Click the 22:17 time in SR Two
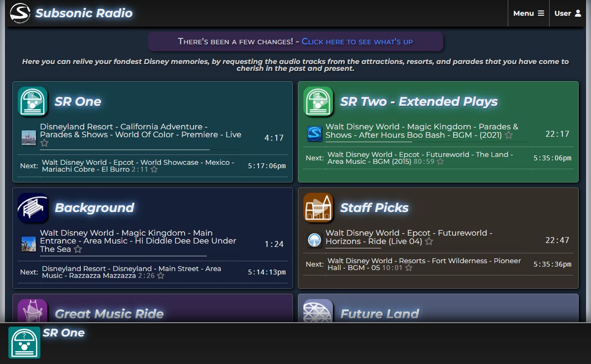 coord(558,134)
